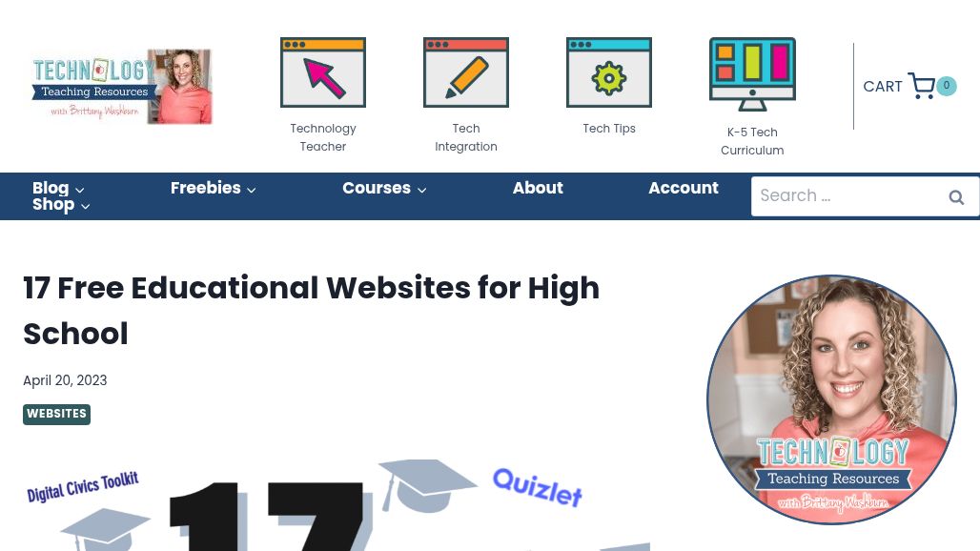This screenshot has width=980, height=551.
Task: Click the CART text link
Action: (x=883, y=86)
